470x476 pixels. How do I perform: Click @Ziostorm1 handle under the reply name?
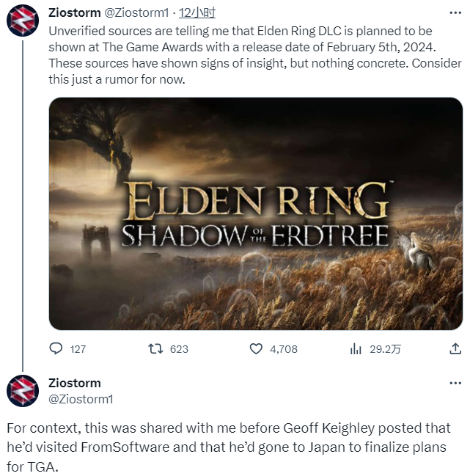tap(79, 398)
